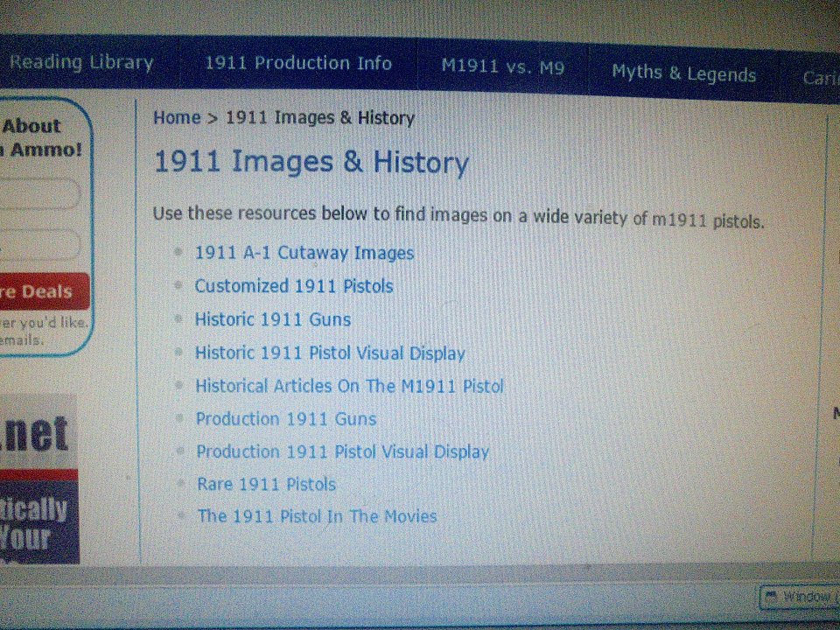Click the second signup input field
The width and height of the screenshot is (840, 630).
pyautogui.click(x=39, y=245)
